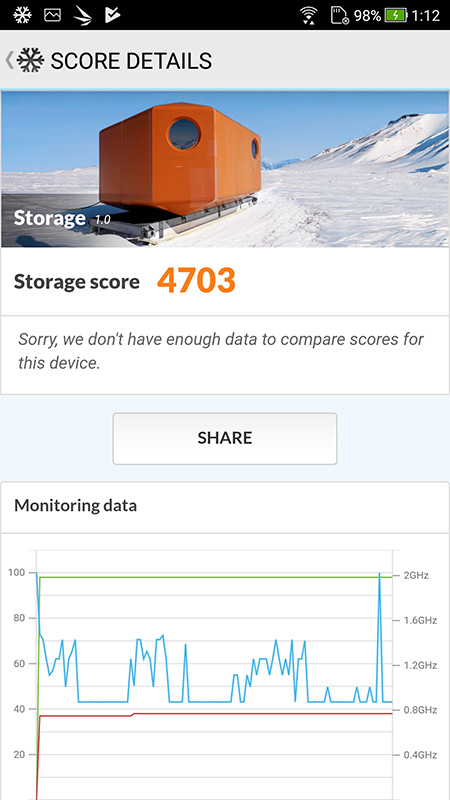Tap the Storage score label row
Viewport: 450px width, 800px height.
coord(225,281)
